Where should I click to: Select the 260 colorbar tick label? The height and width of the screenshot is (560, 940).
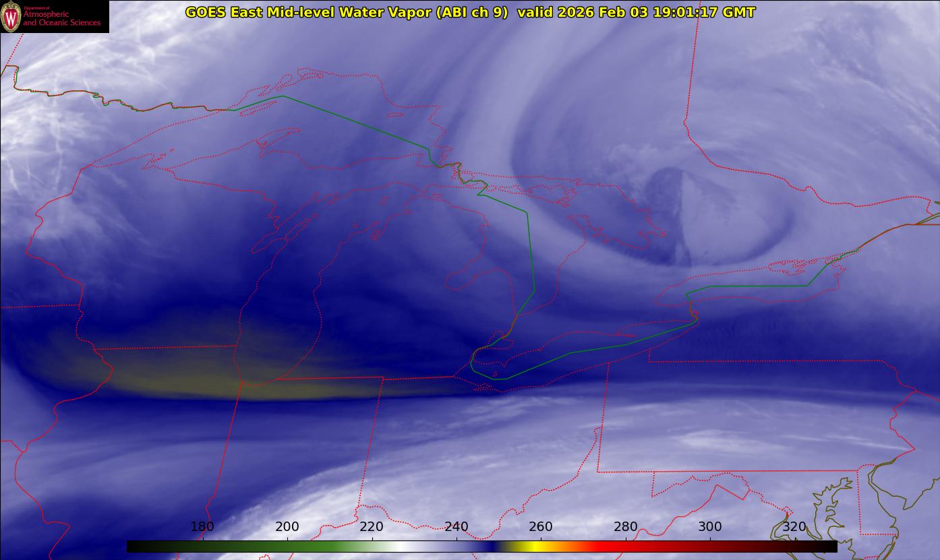click(x=541, y=527)
